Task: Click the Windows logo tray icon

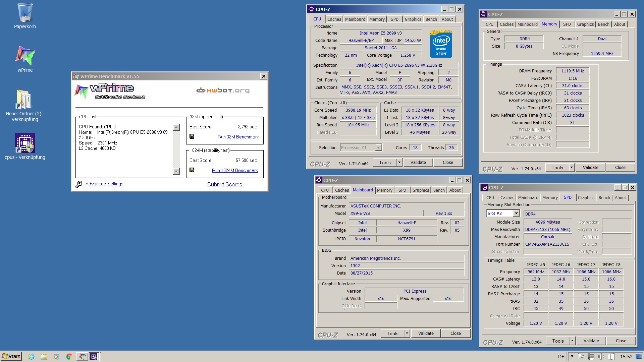Action: tap(611, 357)
